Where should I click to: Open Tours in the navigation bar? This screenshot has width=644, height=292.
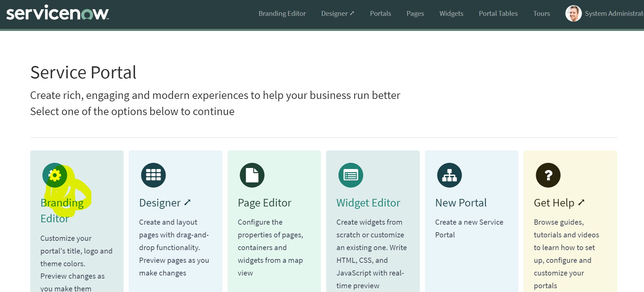point(541,13)
